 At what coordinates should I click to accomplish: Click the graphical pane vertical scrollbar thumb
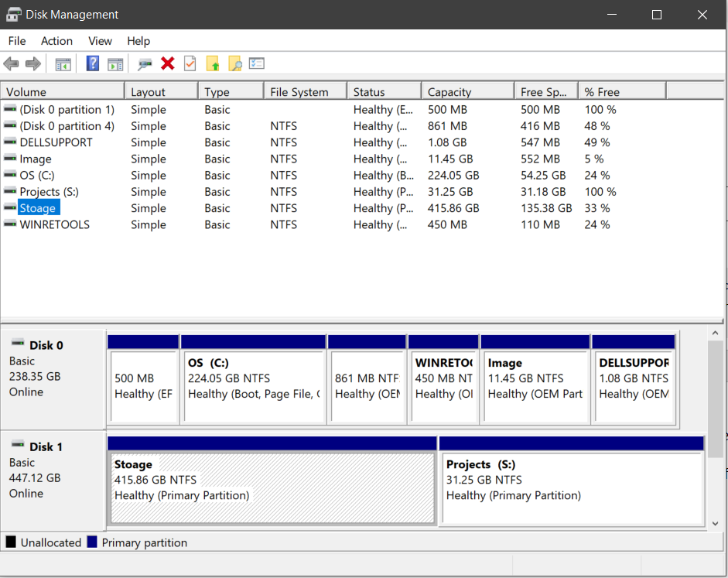point(715,398)
